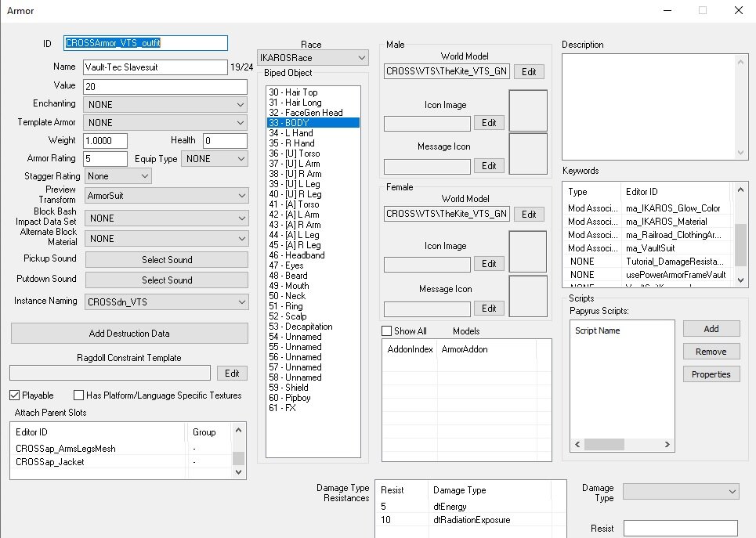
Task: Click the Keywords list scroll up arrow
Action: pyautogui.click(x=740, y=190)
